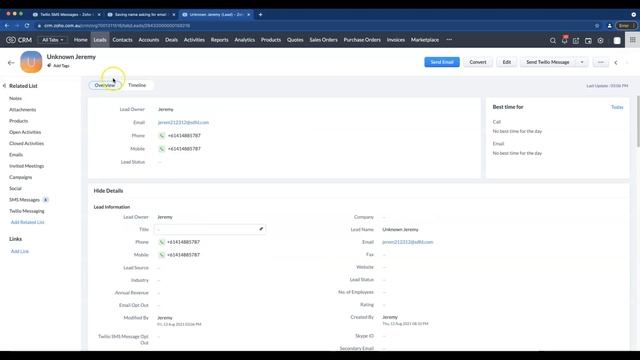This screenshot has height=360, width=640.
Task: Open Twilio Messaging in Related List
Action: click(27, 211)
